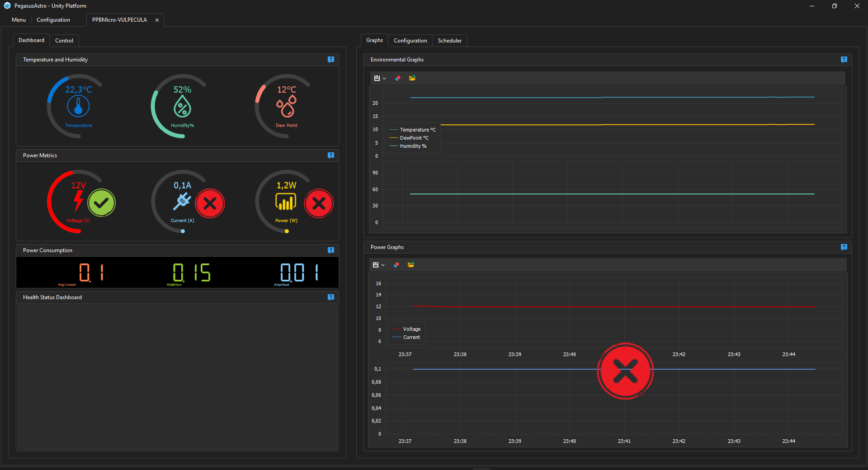Click the Amp/Hour LED readout 0.01
The image size is (868, 470).
pos(300,273)
